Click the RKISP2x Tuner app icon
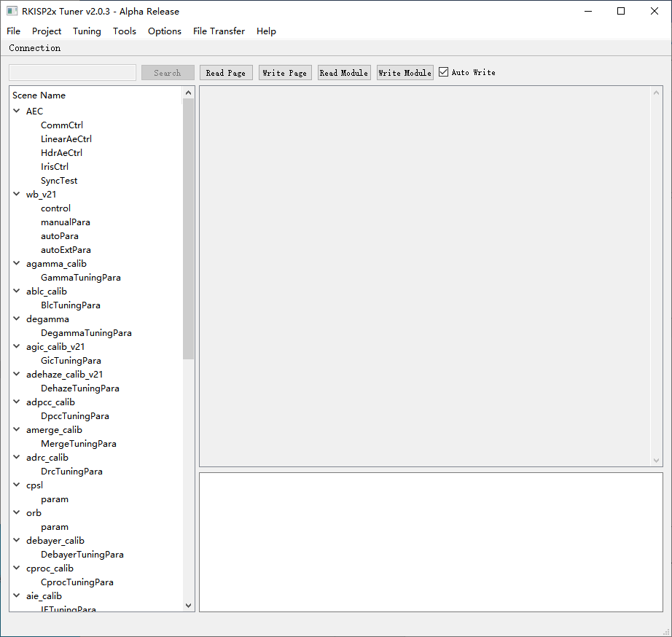Screen dimensions: 672x637 coord(12,11)
